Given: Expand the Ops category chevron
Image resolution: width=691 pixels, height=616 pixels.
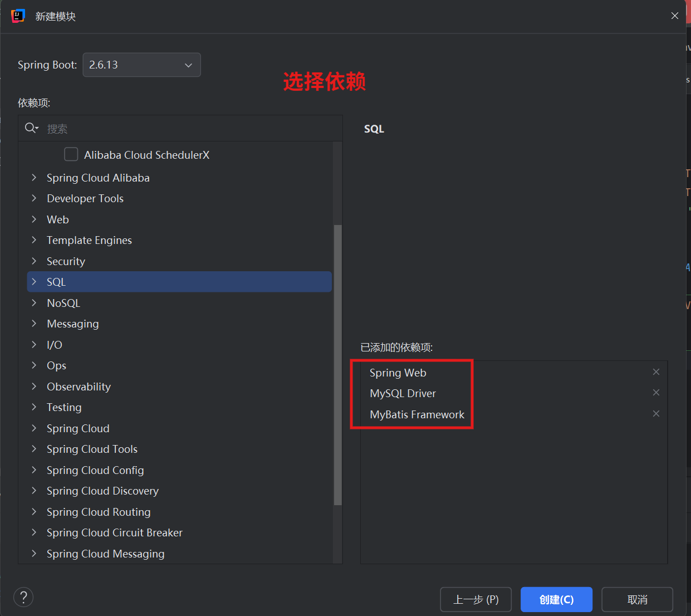Looking at the screenshot, I should pyautogui.click(x=34, y=365).
